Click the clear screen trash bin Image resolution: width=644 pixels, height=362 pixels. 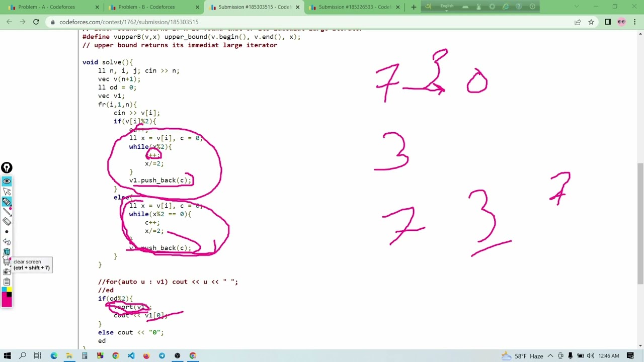[x=7, y=252]
